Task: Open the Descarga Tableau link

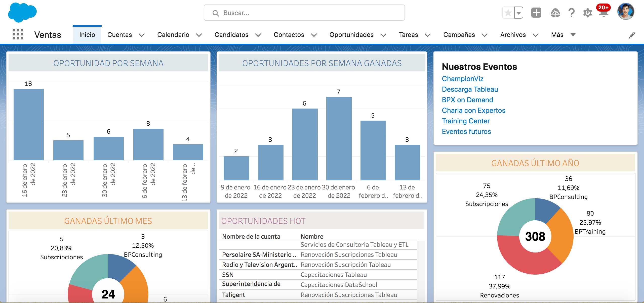Action: coord(470,89)
